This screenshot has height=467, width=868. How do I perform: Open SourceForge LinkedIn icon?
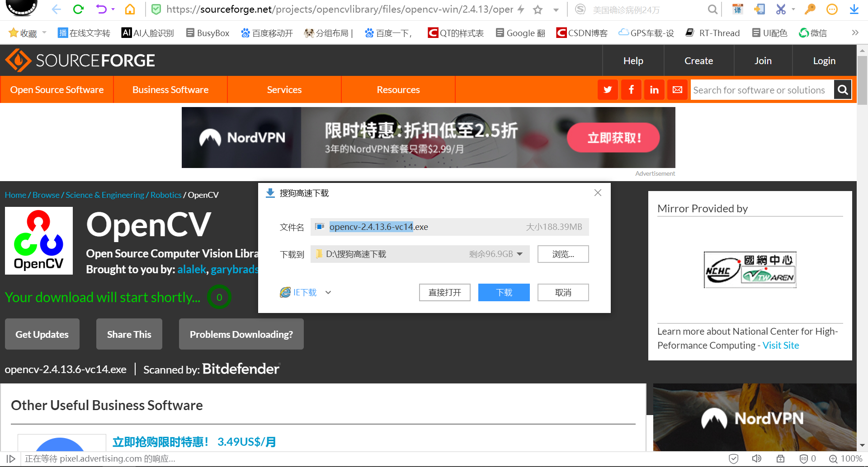[654, 90]
